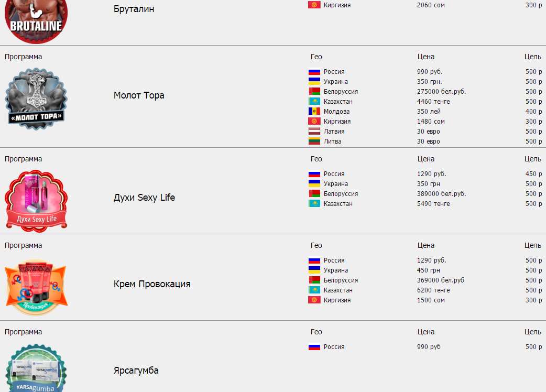
Task: Click the Бруталин program title
Action: 134,9
